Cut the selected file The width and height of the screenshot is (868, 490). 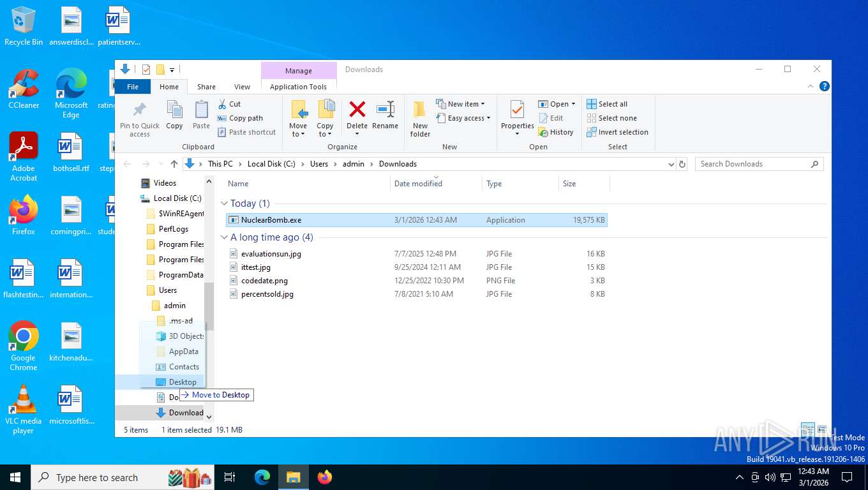(230, 104)
